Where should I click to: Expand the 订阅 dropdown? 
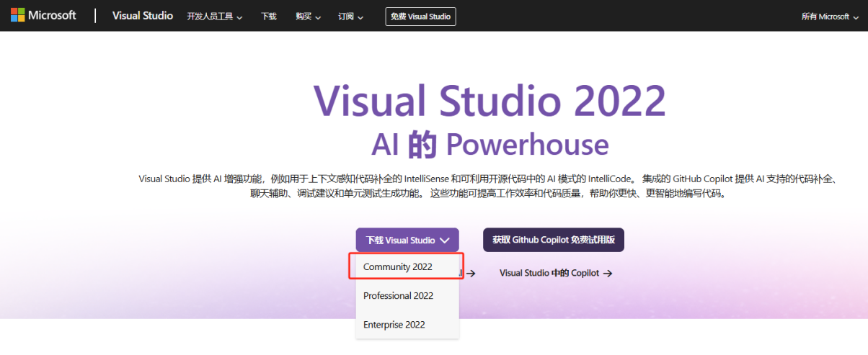pyautogui.click(x=350, y=17)
